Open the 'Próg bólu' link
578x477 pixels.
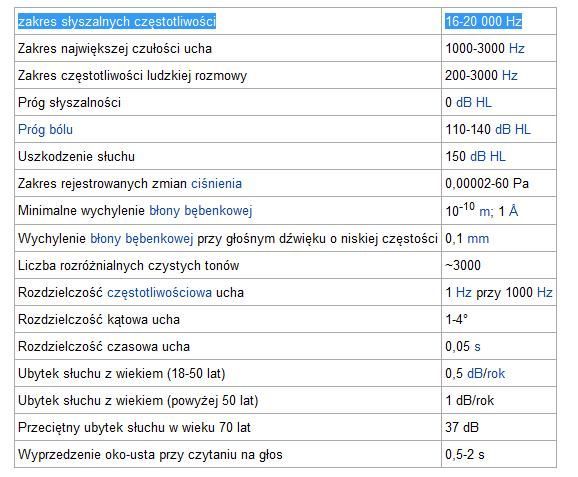45,129
